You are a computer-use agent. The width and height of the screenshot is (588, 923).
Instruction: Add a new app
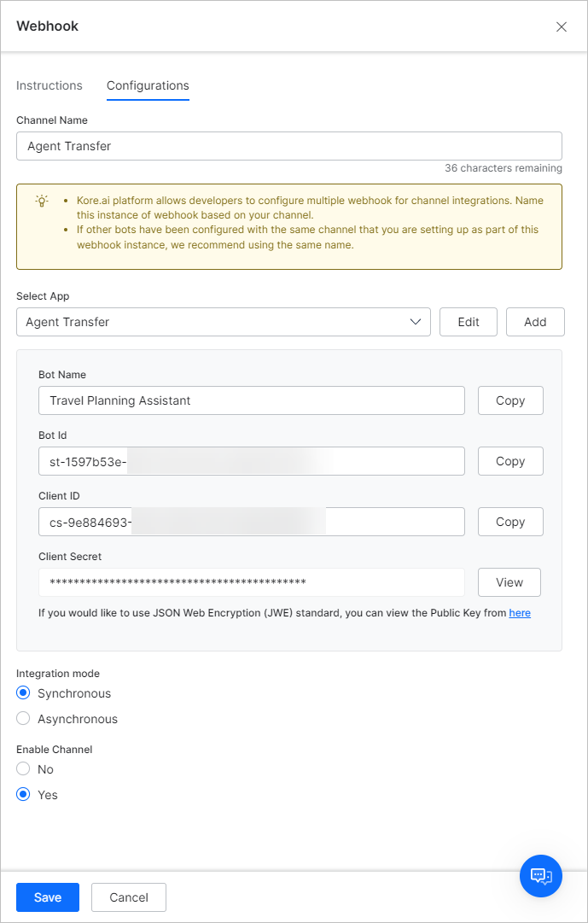pos(535,322)
